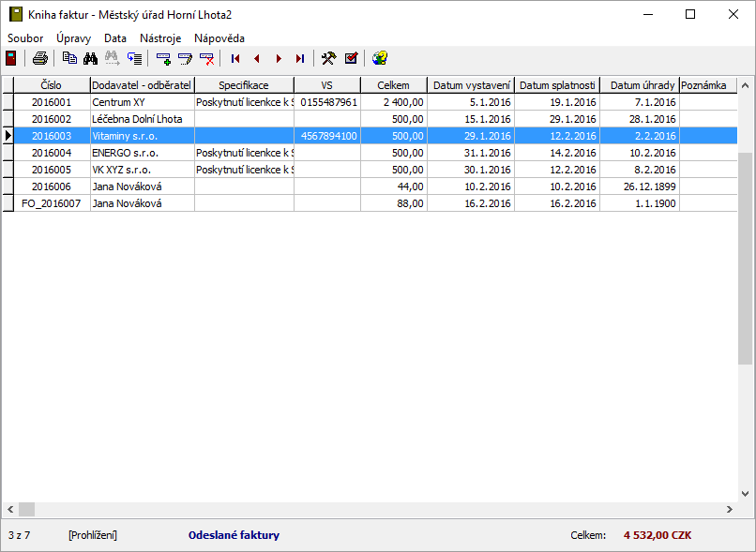Click the payment date 26.12.1899
Screen dimensions: 756x552
coord(640,186)
